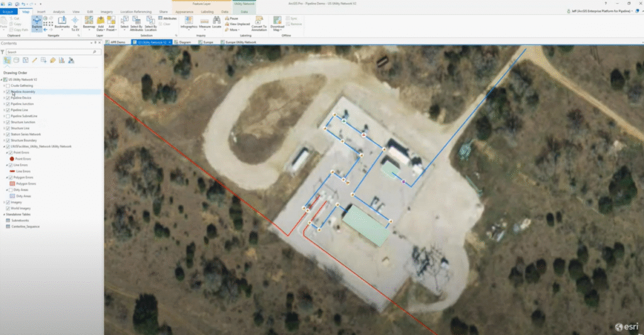Toggle Structure Junction layer checkbox
This screenshot has height=335, width=644.
[x=8, y=123]
